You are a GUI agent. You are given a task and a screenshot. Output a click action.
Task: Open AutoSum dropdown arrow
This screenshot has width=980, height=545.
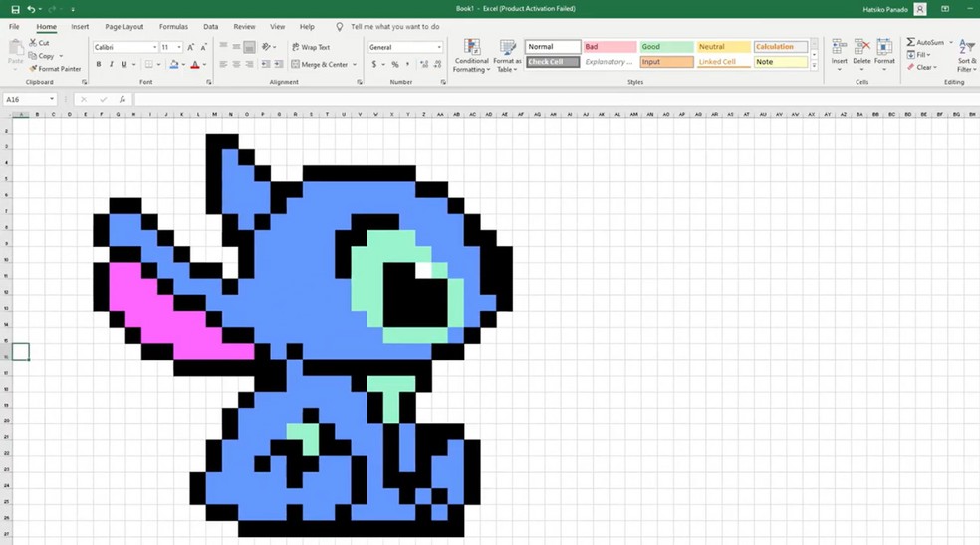(x=951, y=42)
